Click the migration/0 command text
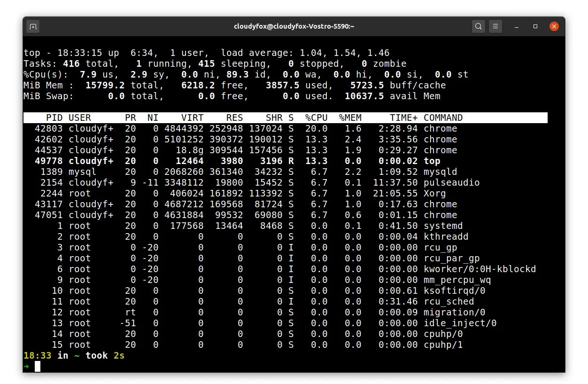Viewport: 588px width, 384px height. (x=455, y=312)
